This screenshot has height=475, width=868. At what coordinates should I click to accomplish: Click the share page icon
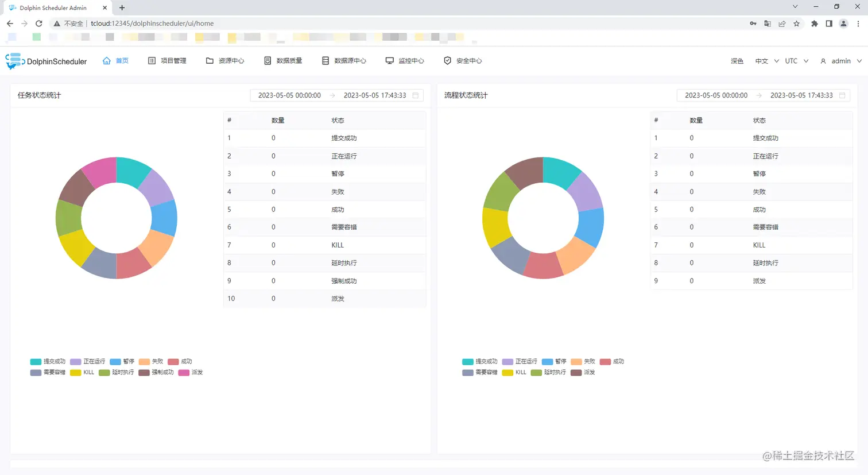(x=782, y=24)
